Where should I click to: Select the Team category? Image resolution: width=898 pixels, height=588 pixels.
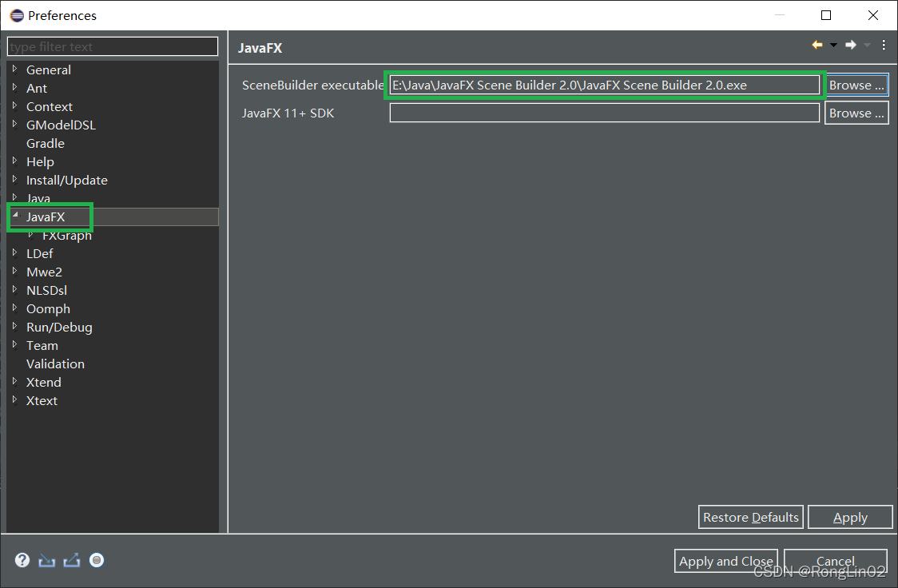(x=42, y=345)
